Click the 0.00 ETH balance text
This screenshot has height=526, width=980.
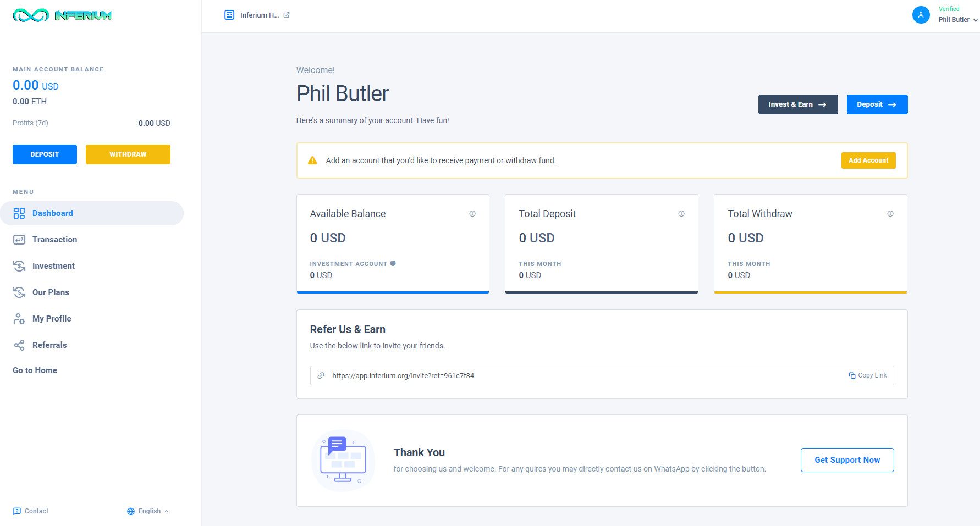coord(30,102)
